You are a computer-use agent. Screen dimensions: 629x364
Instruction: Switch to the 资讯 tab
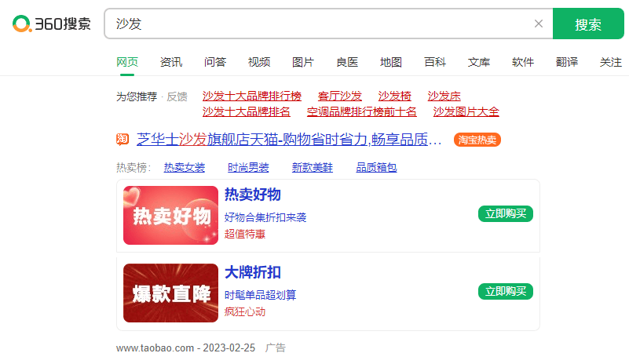(171, 62)
